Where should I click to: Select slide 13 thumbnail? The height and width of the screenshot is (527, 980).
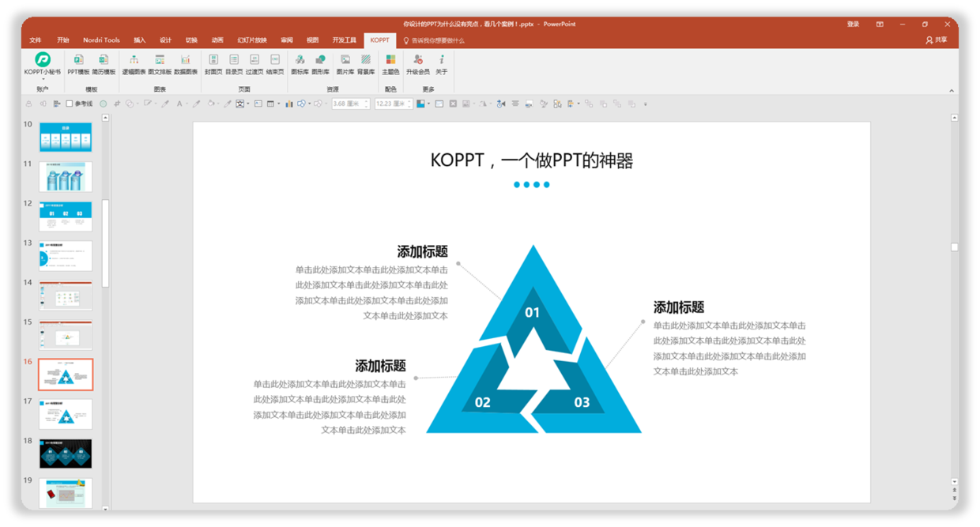pos(66,256)
